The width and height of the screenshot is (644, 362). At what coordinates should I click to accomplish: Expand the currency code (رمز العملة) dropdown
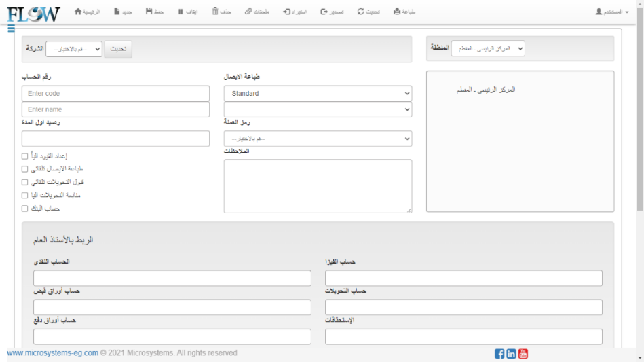point(318,139)
